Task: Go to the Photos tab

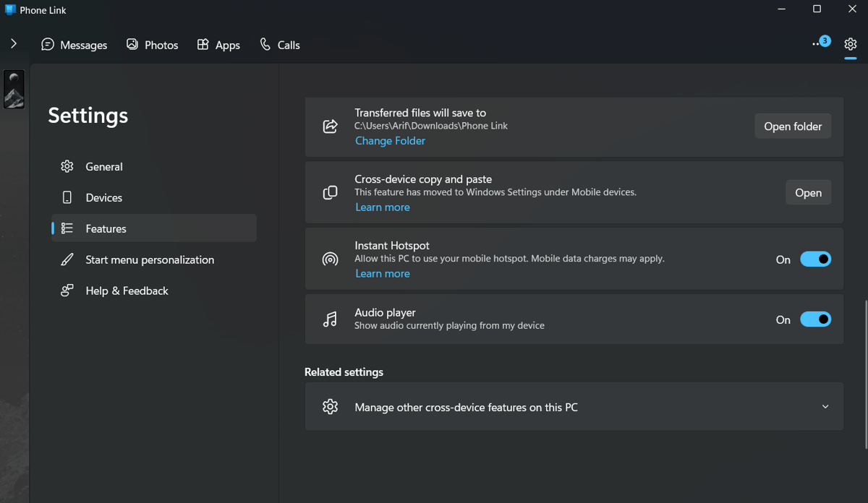Action: (152, 45)
